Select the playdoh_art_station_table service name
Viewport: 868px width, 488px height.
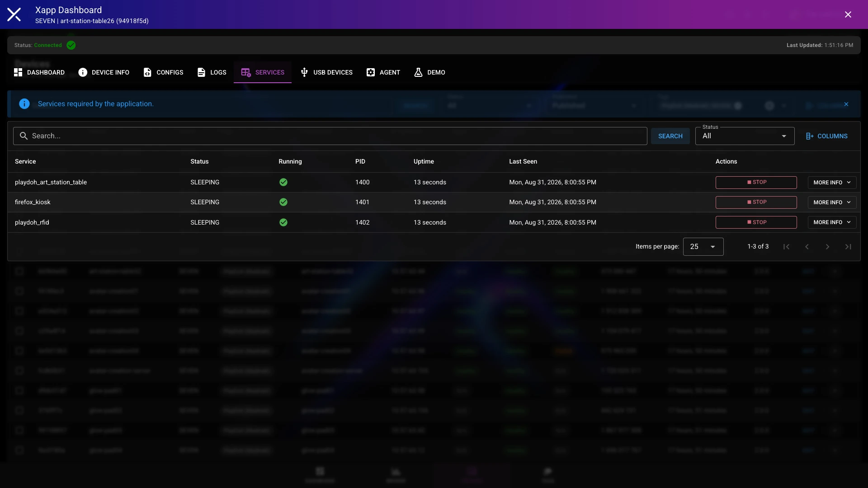click(x=51, y=182)
